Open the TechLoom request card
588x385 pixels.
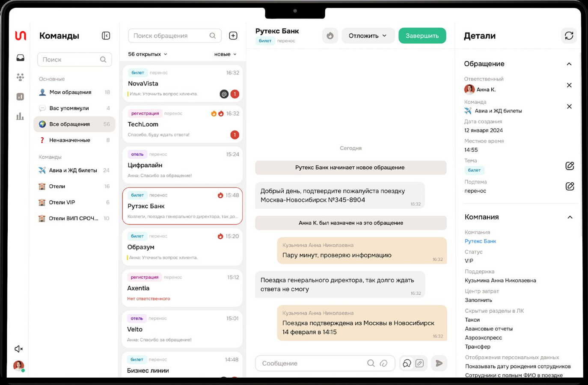182,124
